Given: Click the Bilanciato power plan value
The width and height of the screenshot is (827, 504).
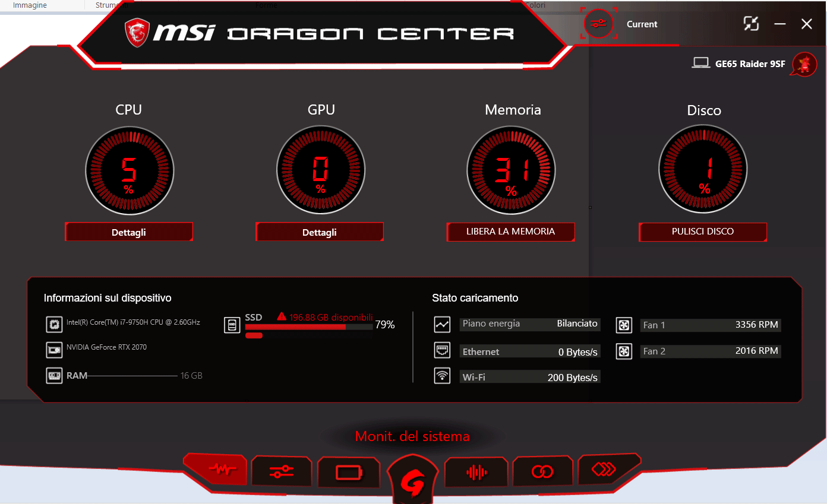Looking at the screenshot, I should pos(577,324).
